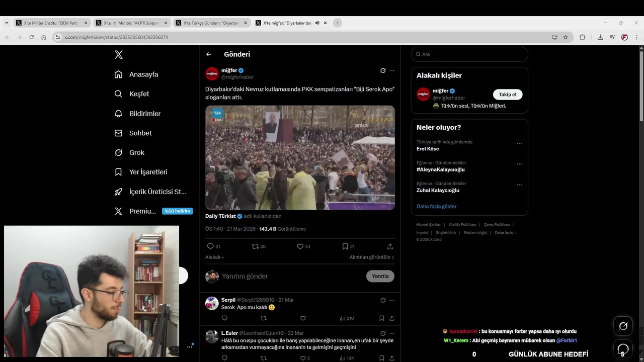This screenshot has height=362, width=644.
Task: Click Takip et for miğfer
Action: (508, 95)
